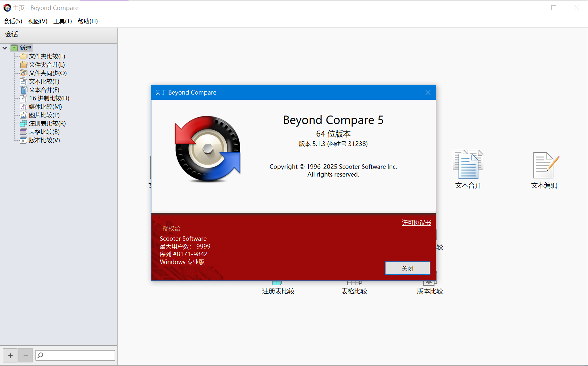Screen dimensions: 588x366
Task: Click the Folder Compare (文件夹比较) tree icon
Action: pyautogui.click(x=23, y=56)
